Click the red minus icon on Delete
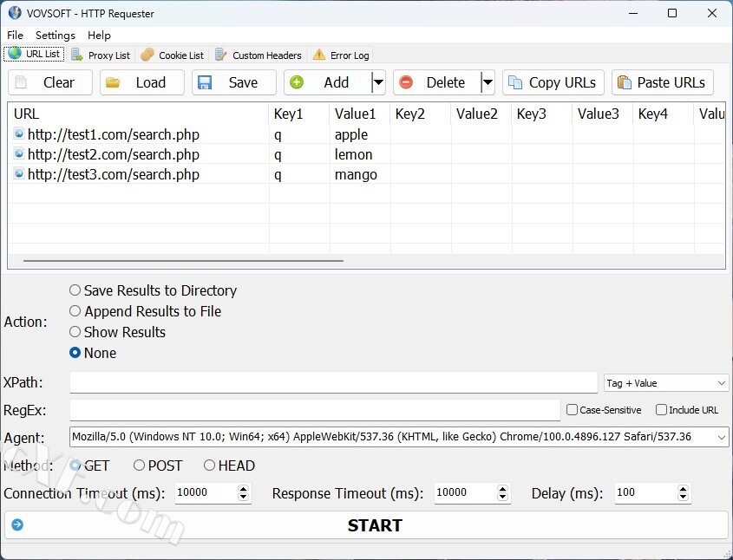Image resolution: width=733 pixels, height=560 pixels. click(406, 82)
